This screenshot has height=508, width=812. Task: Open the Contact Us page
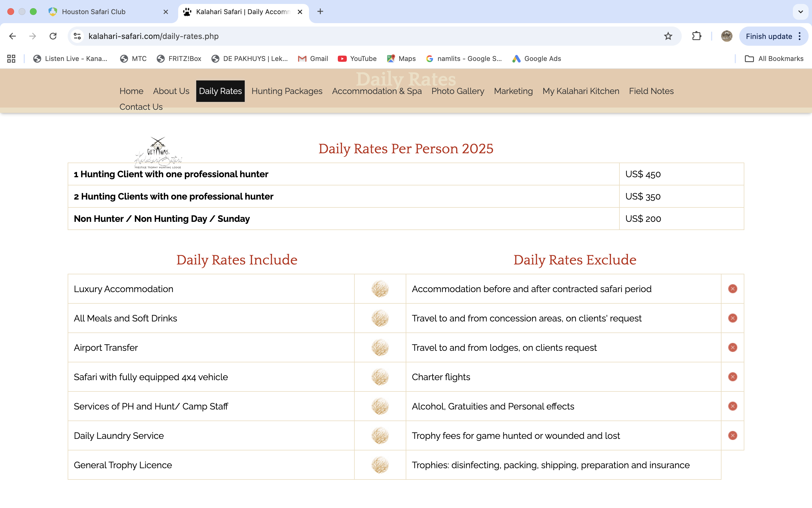(141, 107)
